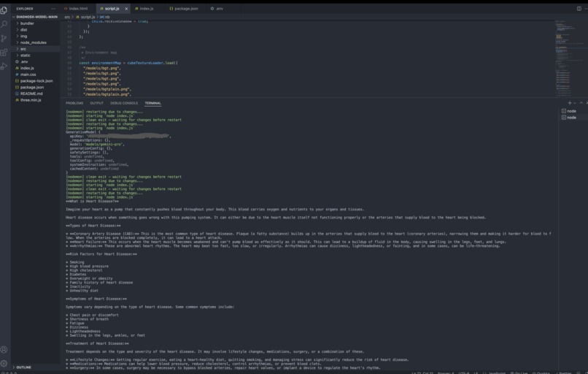Viewport: 588px width, 374px height.
Task: Expand the dist folder
Action: (36, 30)
